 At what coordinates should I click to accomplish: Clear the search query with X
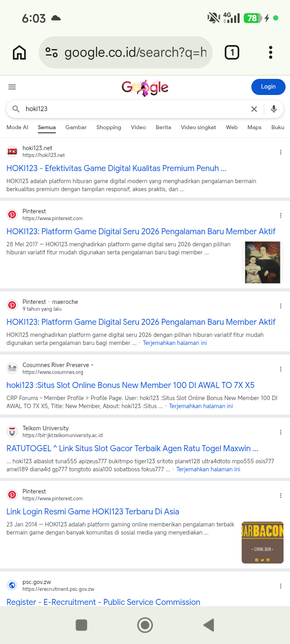(254, 109)
